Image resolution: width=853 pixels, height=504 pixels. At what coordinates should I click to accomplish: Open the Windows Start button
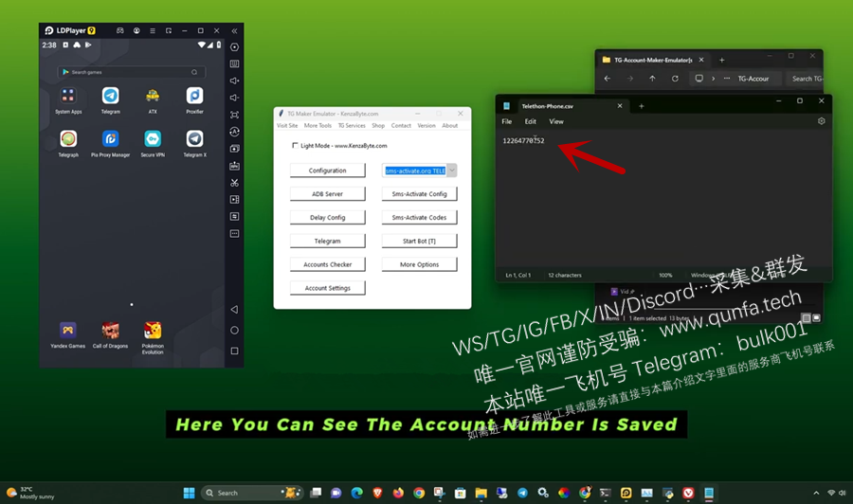[x=189, y=493]
